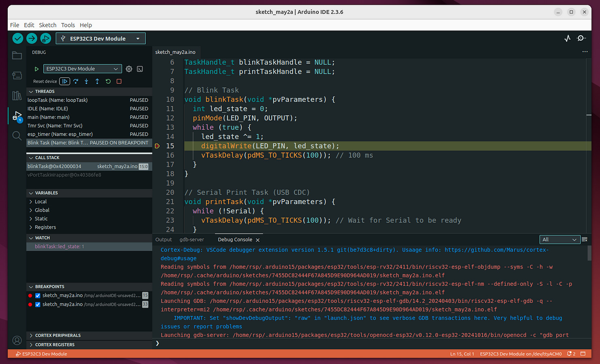Expand the Registers node
Image resolution: width=600 pixels, height=364 pixels.
point(89,227)
